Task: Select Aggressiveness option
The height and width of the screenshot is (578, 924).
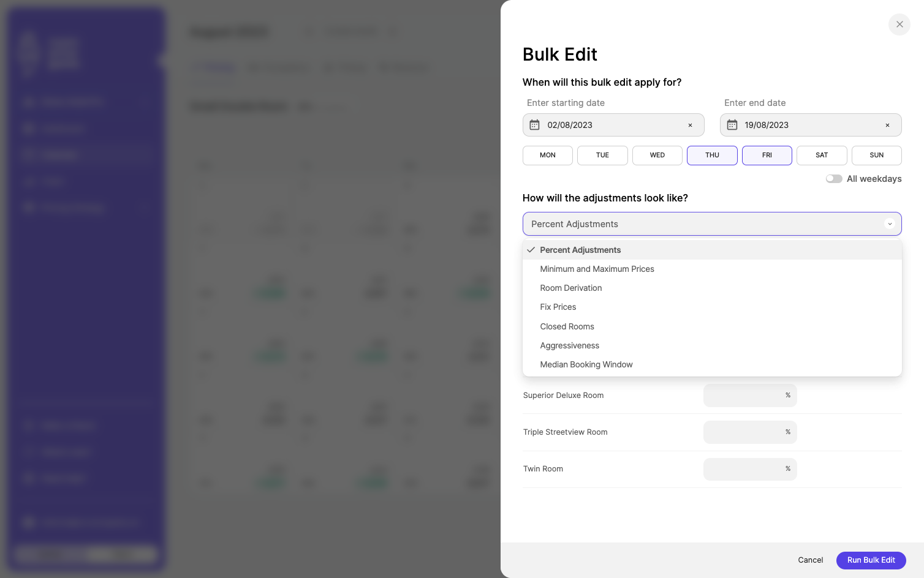Action: point(712,345)
